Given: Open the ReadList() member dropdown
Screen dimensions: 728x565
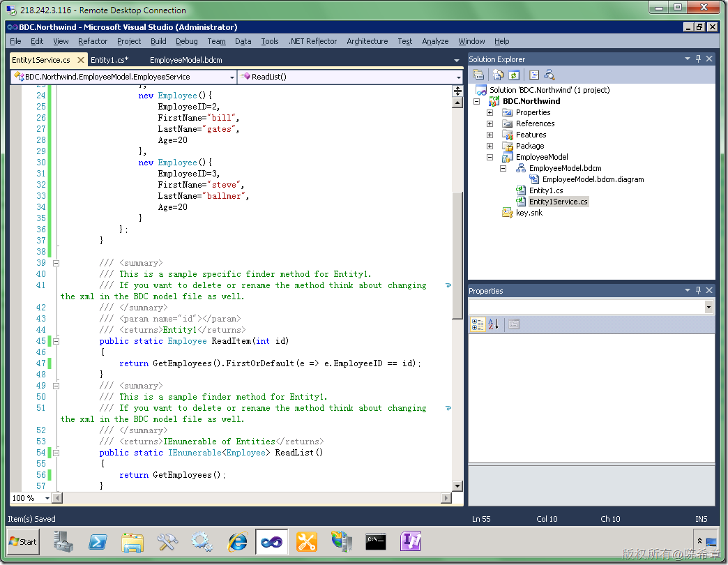Looking at the screenshot, I should pos(458,77).
